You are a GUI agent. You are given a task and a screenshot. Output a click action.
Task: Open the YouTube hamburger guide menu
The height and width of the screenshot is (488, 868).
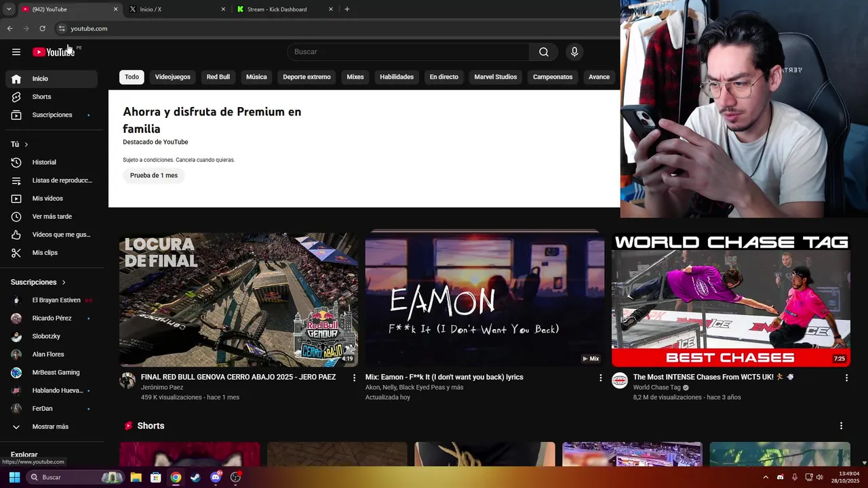pyautogui.click(x=16, y=52)
